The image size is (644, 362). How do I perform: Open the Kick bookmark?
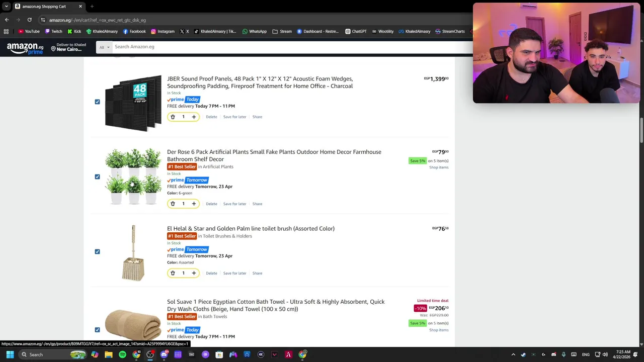74,31
